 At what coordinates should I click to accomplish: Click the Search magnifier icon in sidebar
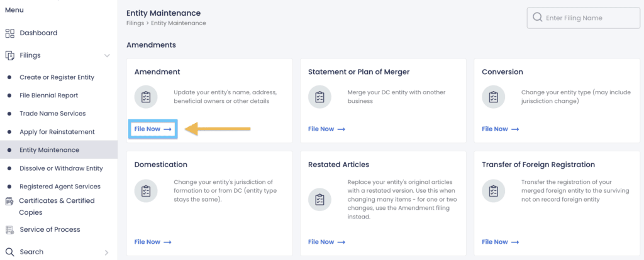10,252
